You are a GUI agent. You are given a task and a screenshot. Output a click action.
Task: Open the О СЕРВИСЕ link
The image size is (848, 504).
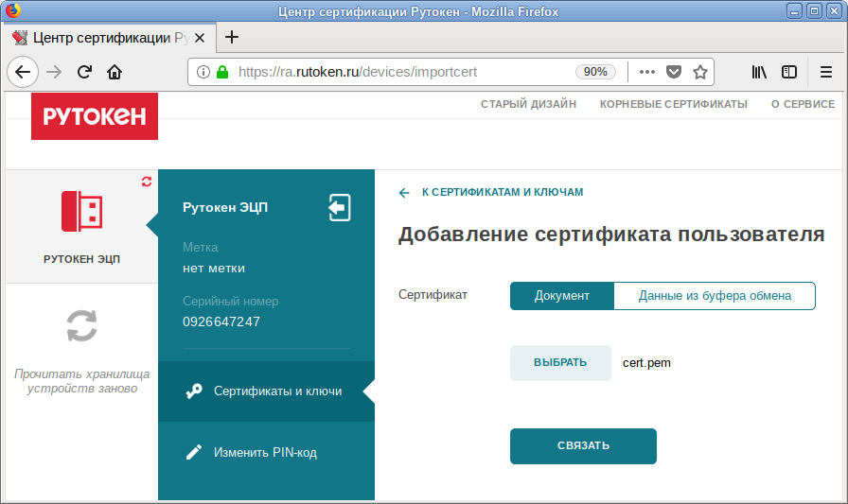(803, 104)
